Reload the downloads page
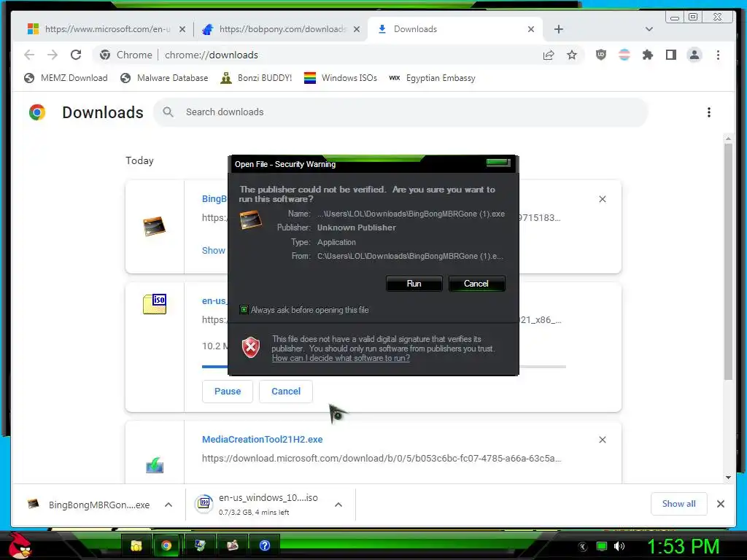 coord(76,55)
